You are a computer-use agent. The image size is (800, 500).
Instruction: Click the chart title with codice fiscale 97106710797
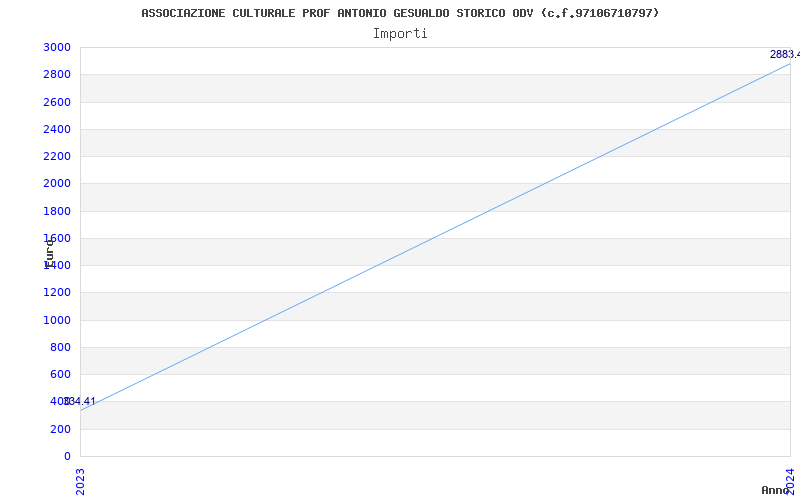[x=400, y=13]
